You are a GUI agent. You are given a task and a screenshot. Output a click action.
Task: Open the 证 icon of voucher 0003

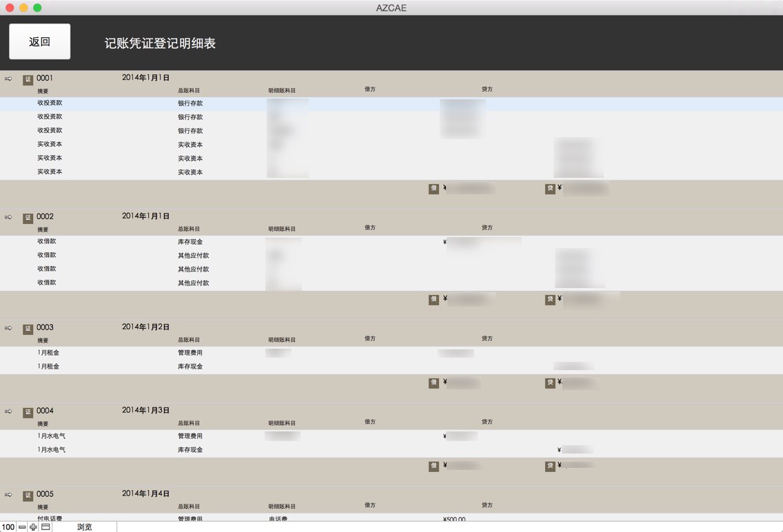[28, 329]
